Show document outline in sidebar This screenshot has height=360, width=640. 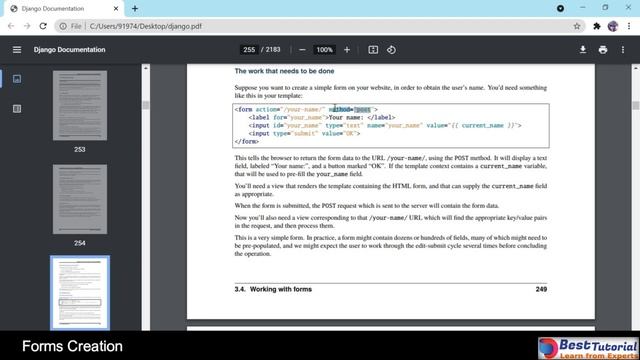[17, 109]
